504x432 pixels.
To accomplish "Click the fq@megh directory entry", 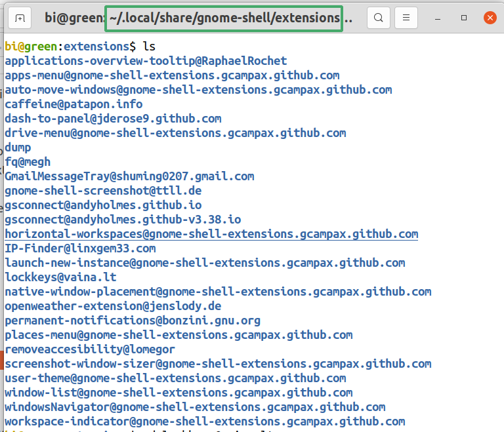I will pyautogui.click(x=27, y=162).
